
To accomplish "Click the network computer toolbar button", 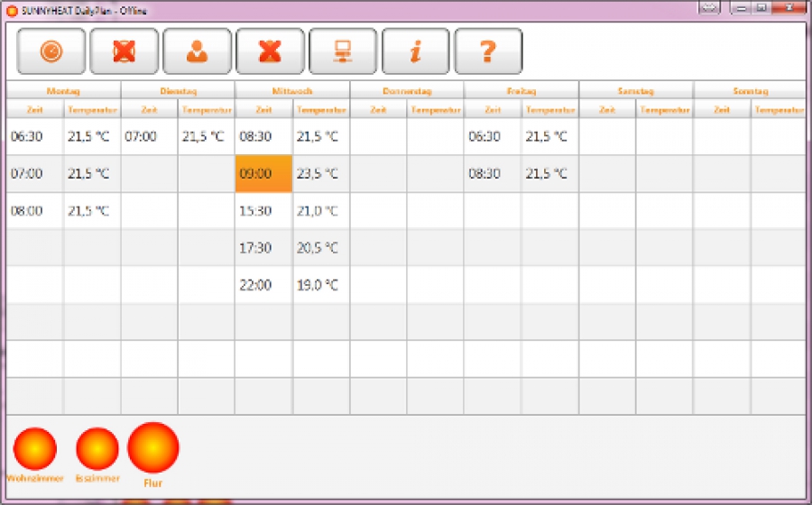I will [343, 51].
